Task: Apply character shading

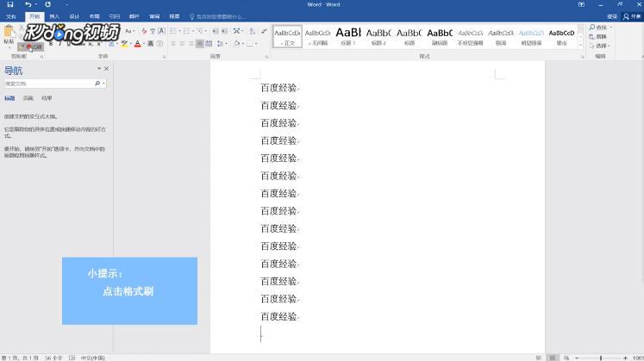Action: tap(151, 43)
